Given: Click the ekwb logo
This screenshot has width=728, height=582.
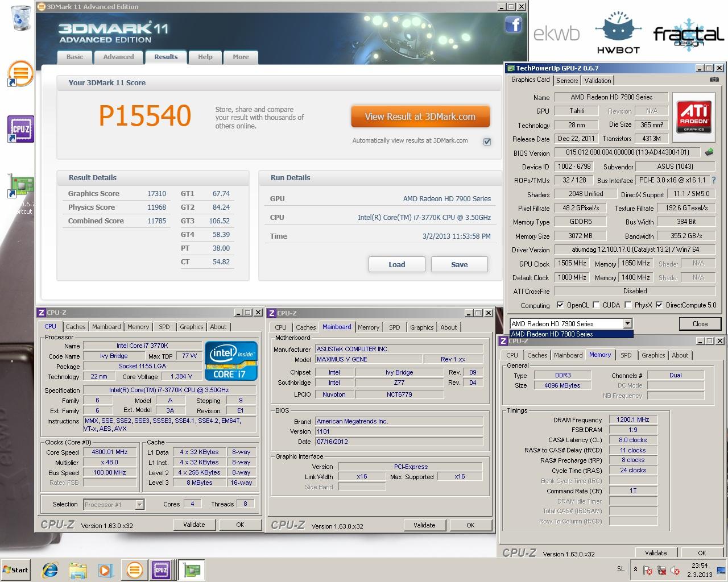Looking at the screenshot, I should click(556, 34).
